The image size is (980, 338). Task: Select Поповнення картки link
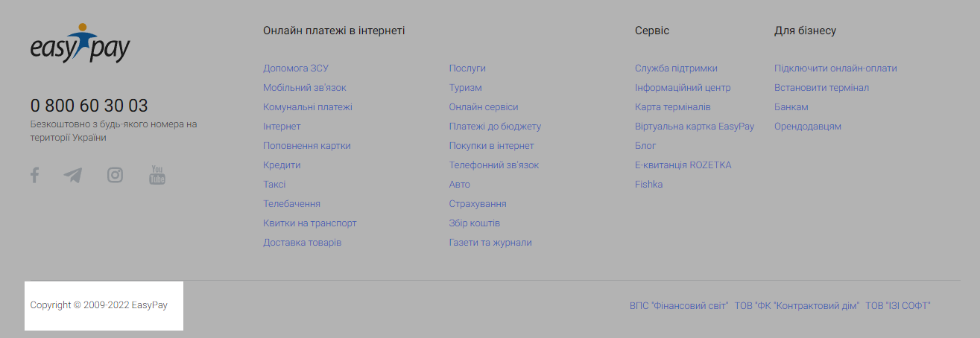[x=307, y=145]
